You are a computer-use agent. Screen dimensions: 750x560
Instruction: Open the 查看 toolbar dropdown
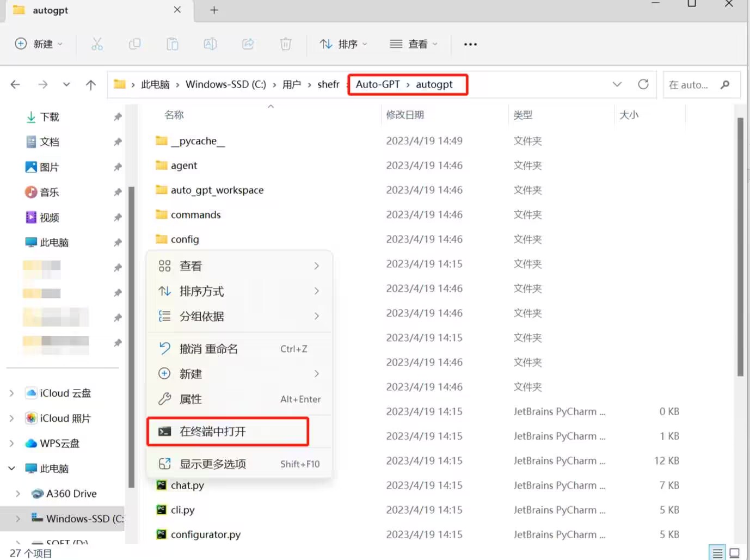coord(414,44)
